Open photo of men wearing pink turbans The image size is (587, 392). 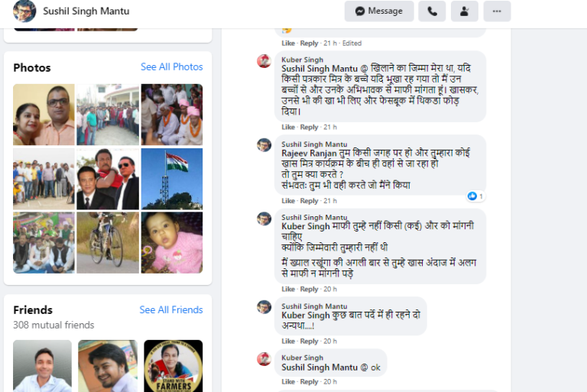click(172, 115)
